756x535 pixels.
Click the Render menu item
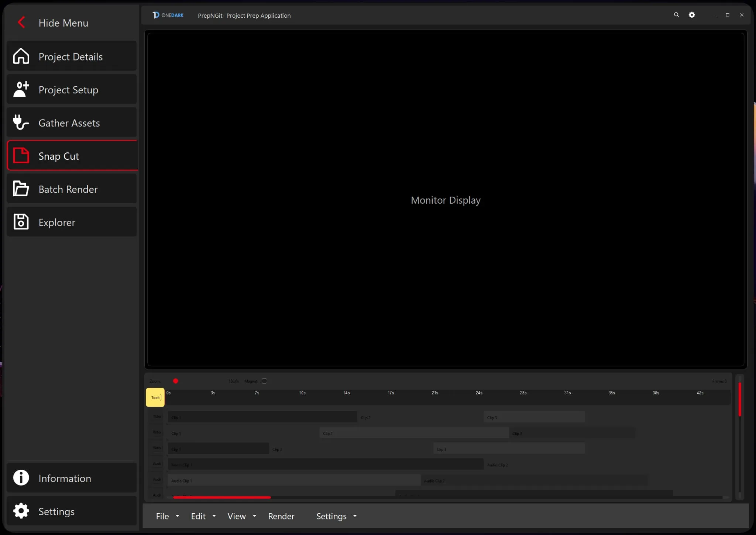(x=281, y=516)
